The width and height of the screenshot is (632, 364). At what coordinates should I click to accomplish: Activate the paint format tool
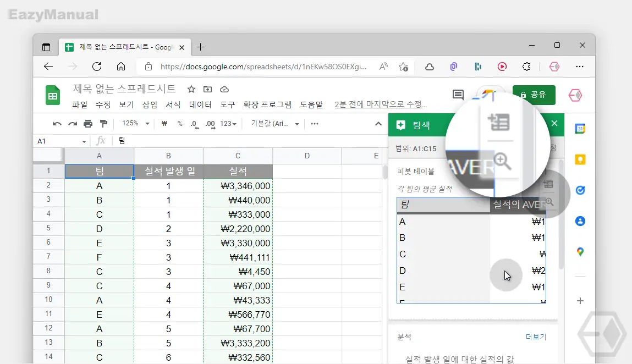[103, 124]
